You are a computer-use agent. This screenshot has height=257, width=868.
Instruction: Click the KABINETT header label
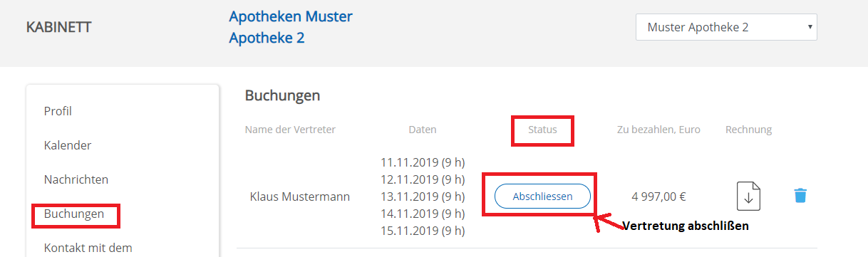click(59, 28)
